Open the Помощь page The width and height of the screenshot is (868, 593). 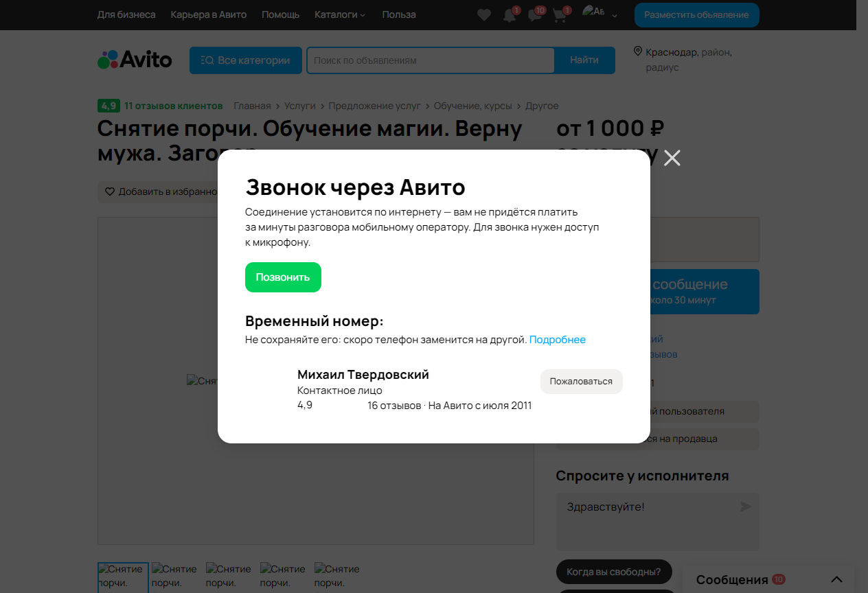280,14
